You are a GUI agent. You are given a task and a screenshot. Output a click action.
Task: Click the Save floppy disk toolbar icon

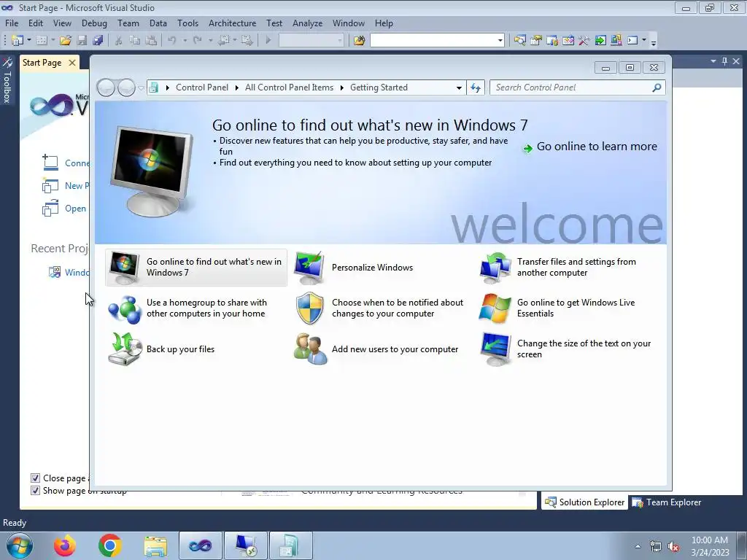click(x=82, y=41)
